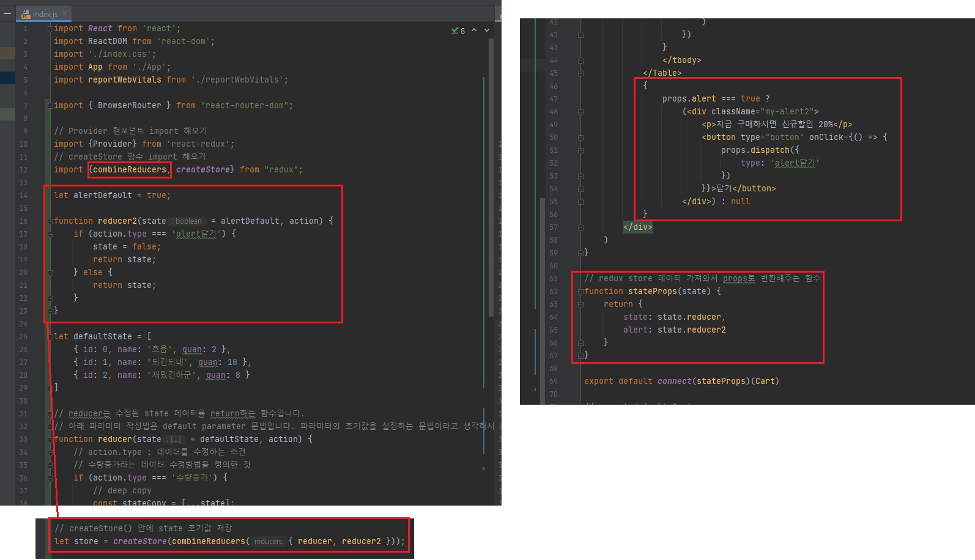Fold the if block at line 17
Image resolution: width=975 pixels, height=560 pixels.
[x=50, y=234]
